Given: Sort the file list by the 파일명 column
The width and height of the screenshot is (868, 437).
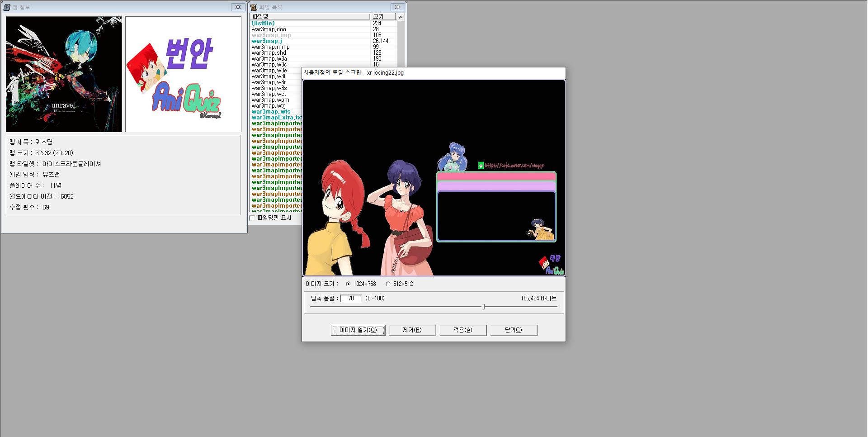Looking at the screenshot, I should tap(309, 17).
